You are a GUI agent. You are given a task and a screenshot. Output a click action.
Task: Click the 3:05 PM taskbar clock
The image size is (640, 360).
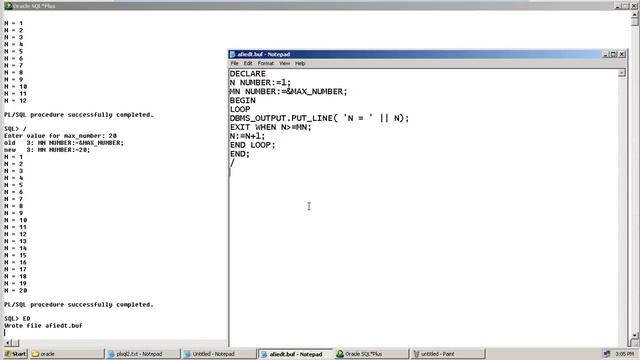624,354
